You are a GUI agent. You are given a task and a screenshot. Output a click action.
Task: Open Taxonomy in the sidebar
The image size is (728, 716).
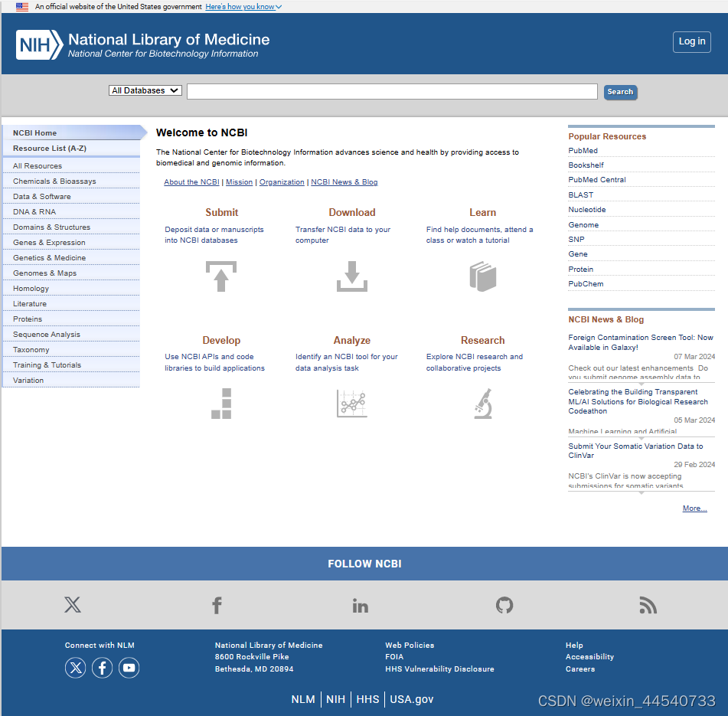(x=71, y=350)
